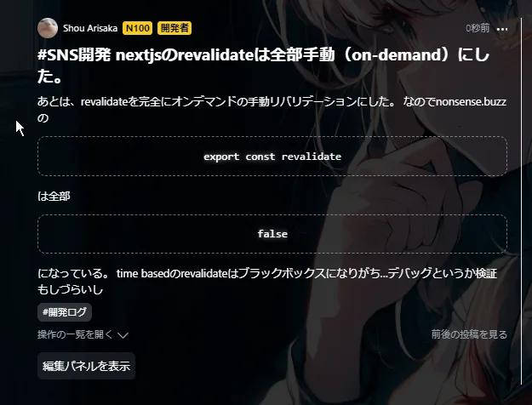
Task: Open the #開発ログ hashtag
Action: (x=65, y=312)
